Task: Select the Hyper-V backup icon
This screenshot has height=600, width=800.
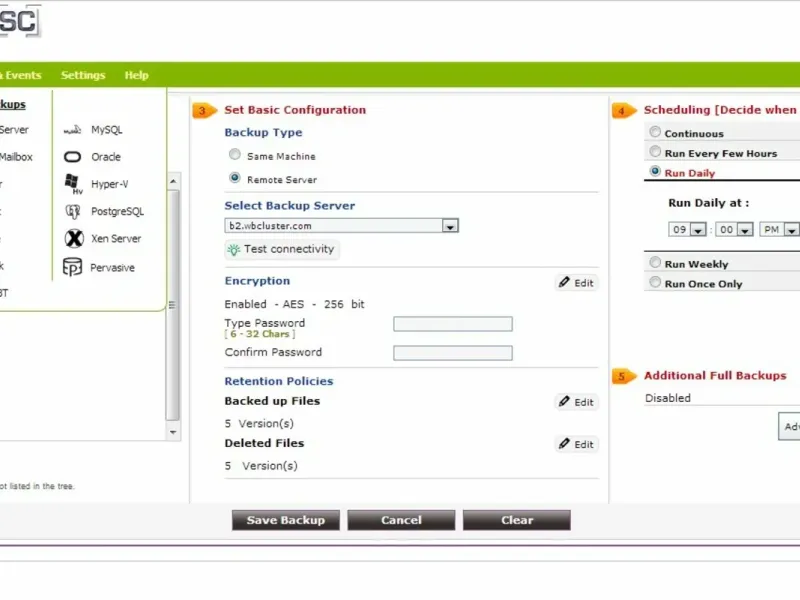Action: coord(73,184)
